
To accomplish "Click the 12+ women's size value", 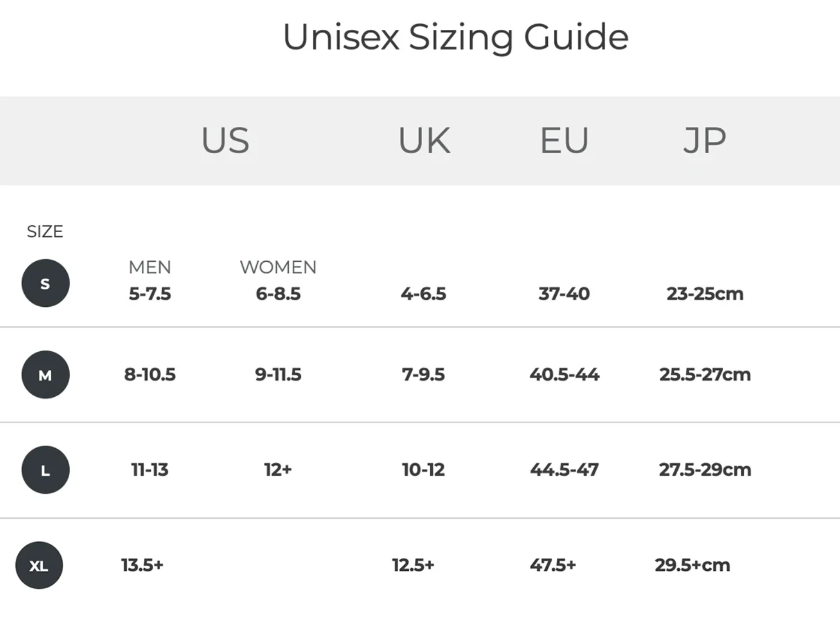I will [278, 470].
